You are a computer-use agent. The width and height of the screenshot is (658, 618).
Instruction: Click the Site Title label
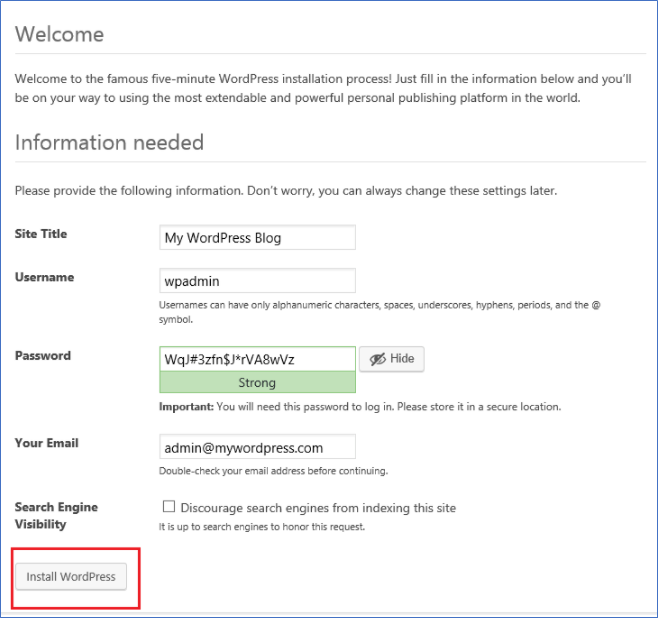click(41, 234)
